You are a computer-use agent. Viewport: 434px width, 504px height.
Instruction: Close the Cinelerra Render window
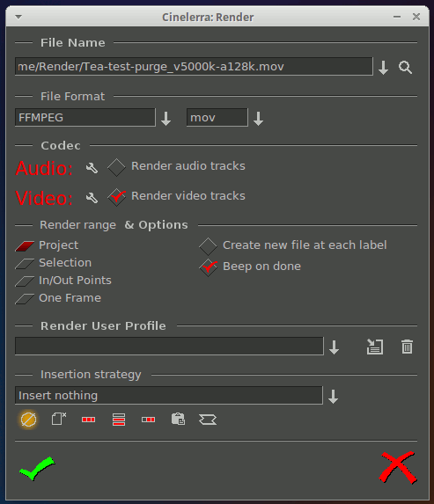(416, 17)
